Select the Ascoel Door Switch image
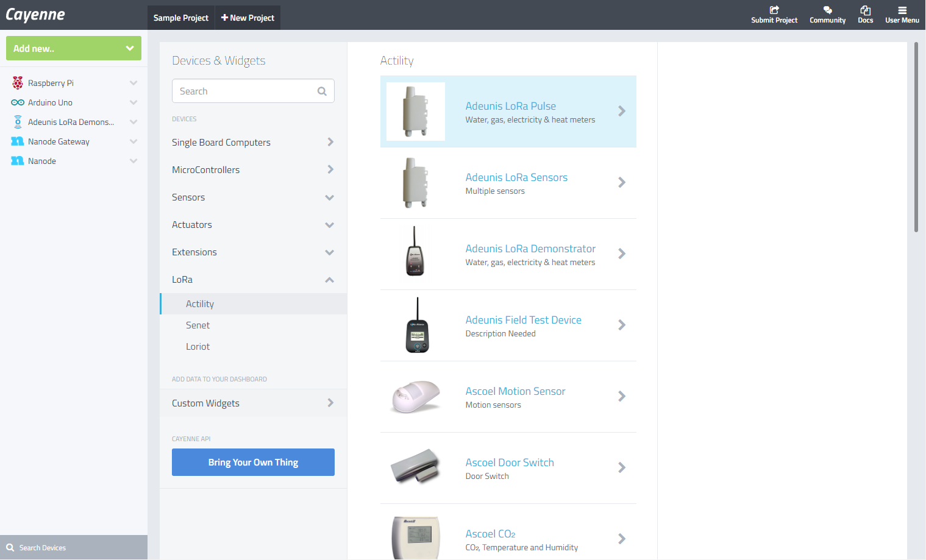The image size is (926, 560). pyautogui.click(x=416, y=468)
